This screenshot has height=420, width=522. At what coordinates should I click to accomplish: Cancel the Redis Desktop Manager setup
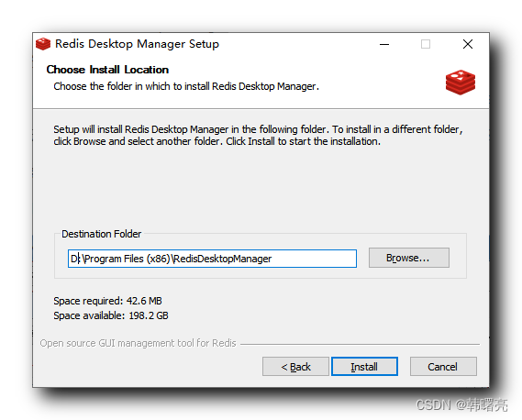pyautogui.click(x=443, y=367)
